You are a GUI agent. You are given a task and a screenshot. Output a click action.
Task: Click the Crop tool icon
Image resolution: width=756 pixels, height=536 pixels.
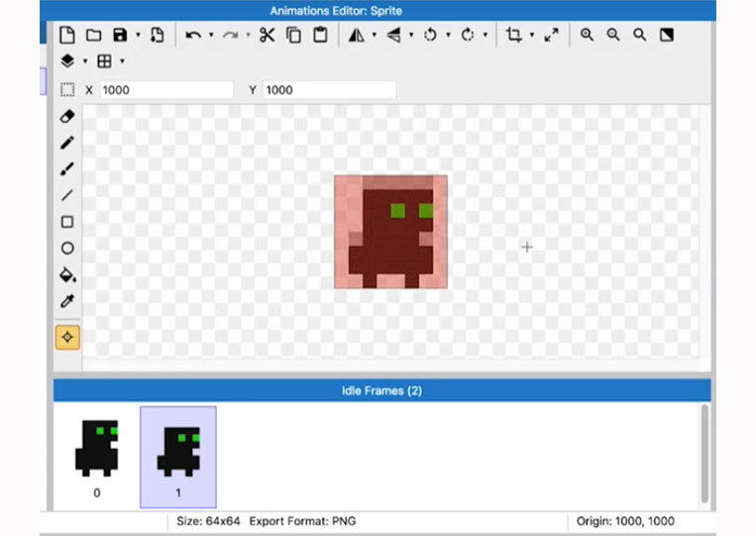pos(514,36)
